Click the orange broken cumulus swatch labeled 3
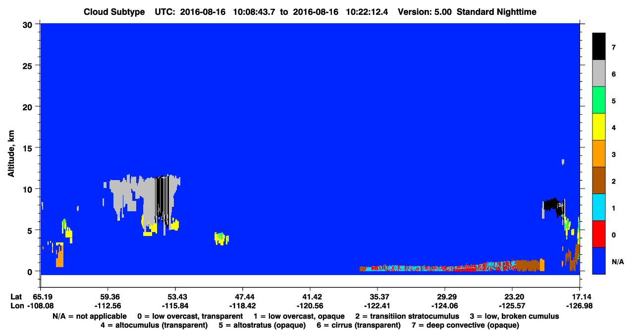This screenshot has width=644, height=330. [x=599, y=153]
